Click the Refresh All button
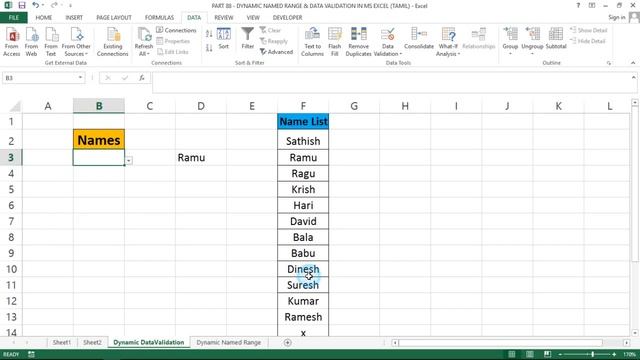 pyautogui.click(x=144, y=42)
